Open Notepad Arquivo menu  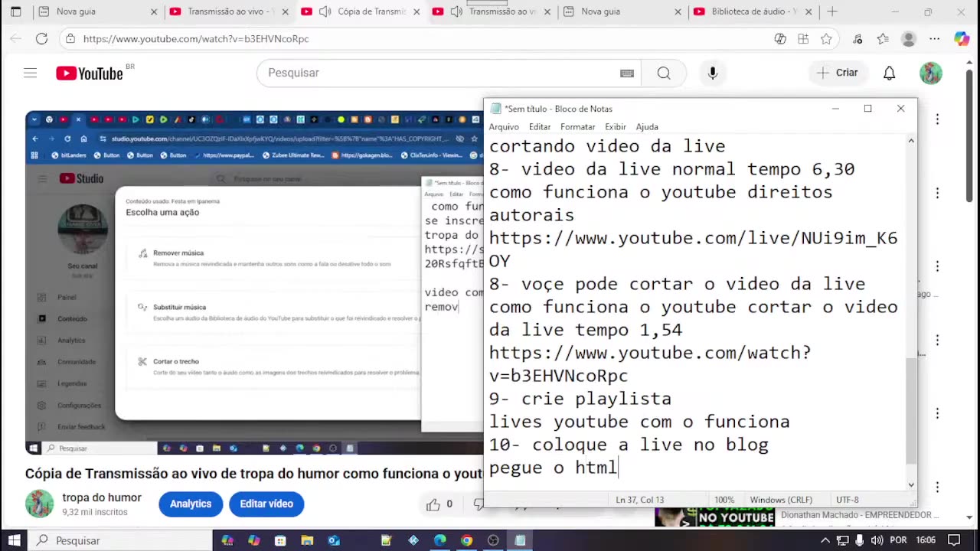(504, 126)
